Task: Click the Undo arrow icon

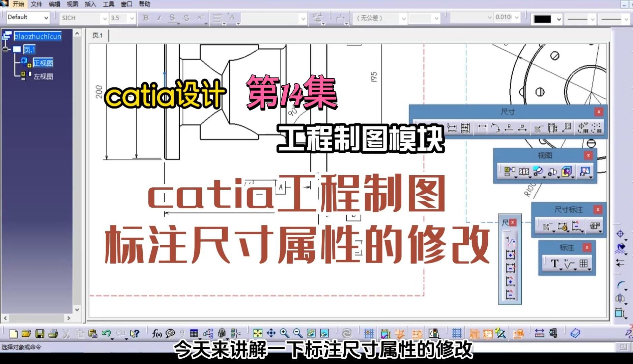Action: pos(106,334)
